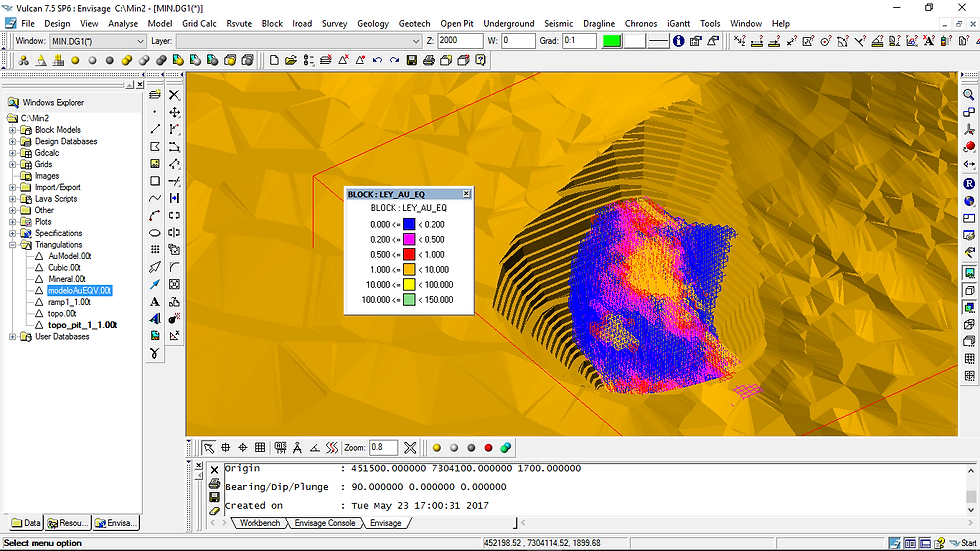Select the freehand curve tool
Viewport: 980px width, 551px height.
tap(155, 198)
